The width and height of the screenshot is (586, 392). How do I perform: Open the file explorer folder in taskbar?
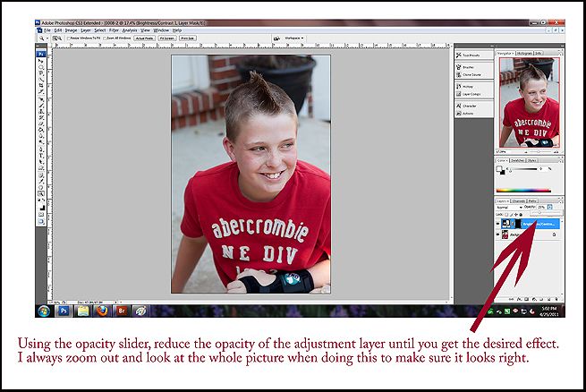82,311
